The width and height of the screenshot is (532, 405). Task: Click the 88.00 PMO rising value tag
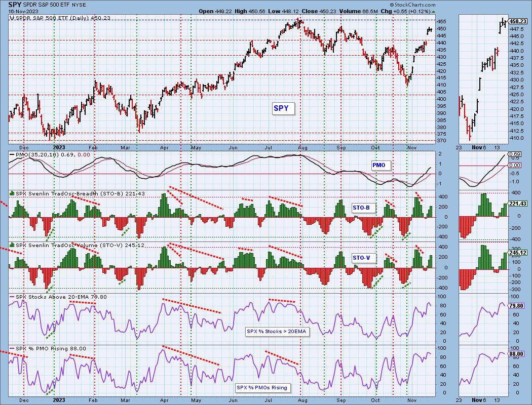(x=517, y=354)
